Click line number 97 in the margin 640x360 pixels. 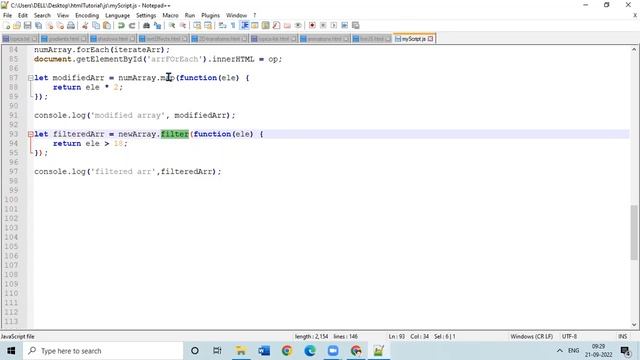pos(13,171)
